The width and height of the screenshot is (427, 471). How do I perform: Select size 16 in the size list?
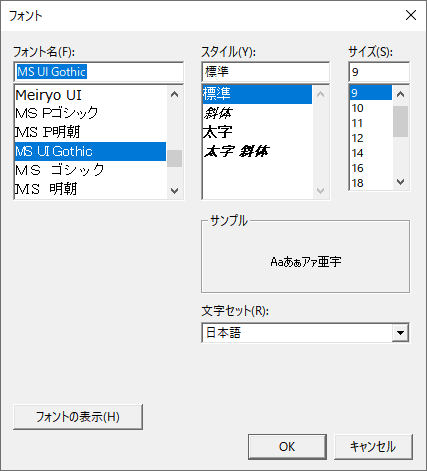(x=371, y=168)
